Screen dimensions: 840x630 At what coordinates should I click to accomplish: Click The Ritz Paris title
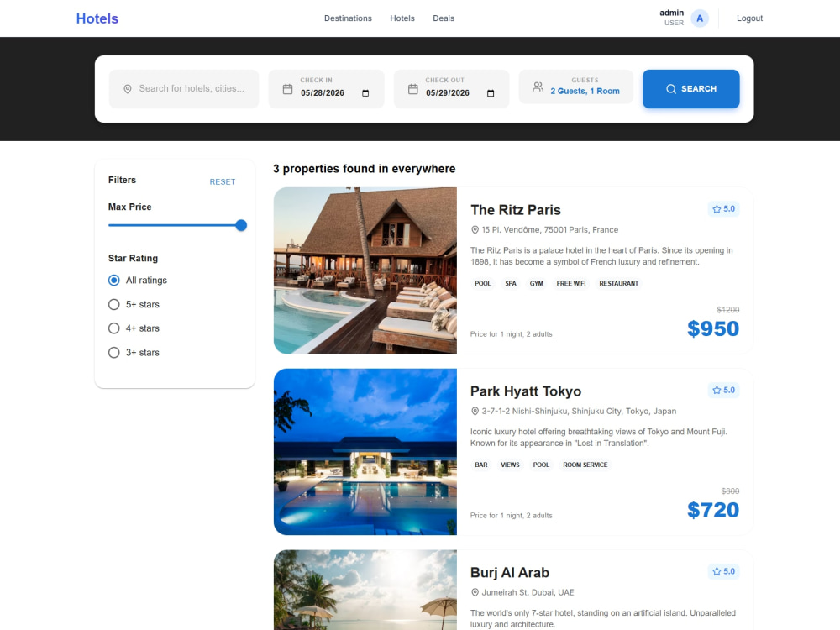(516, 210)
